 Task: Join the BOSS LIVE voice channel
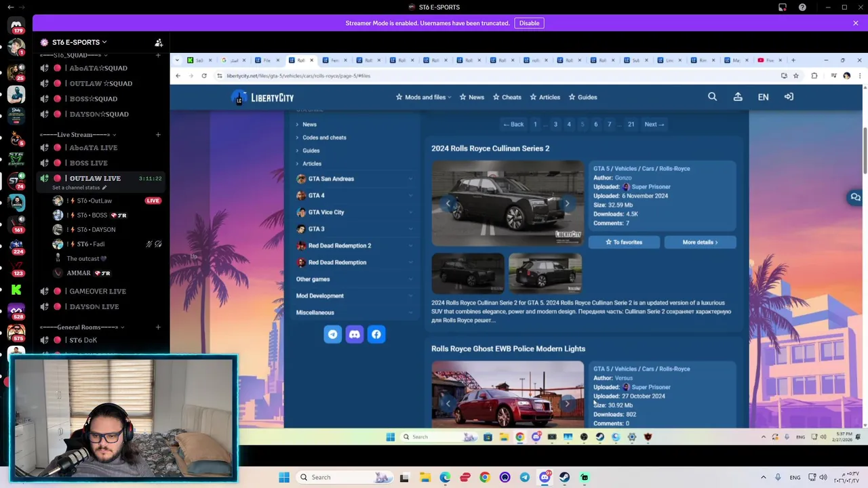[x=89, y=163]
